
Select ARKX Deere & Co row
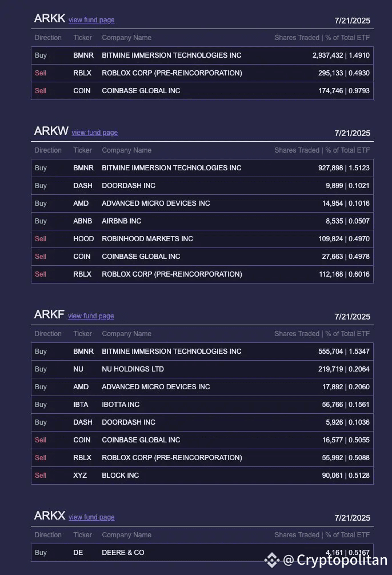202,553
